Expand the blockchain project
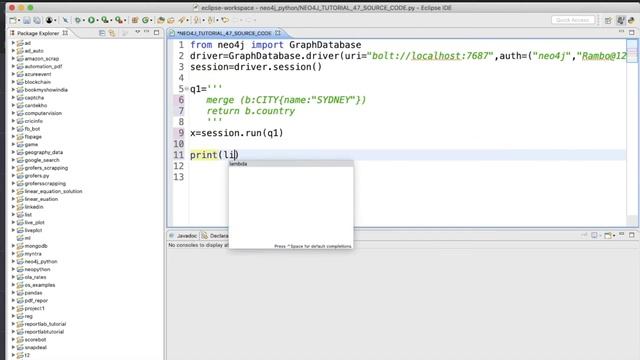 click(13, 82)
